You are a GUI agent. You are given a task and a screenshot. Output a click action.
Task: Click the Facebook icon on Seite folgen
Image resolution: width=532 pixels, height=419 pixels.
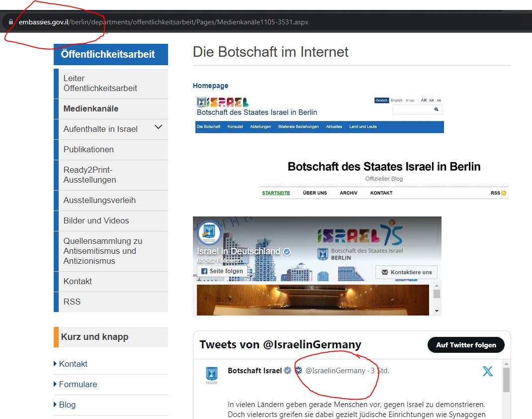[204, 271]
